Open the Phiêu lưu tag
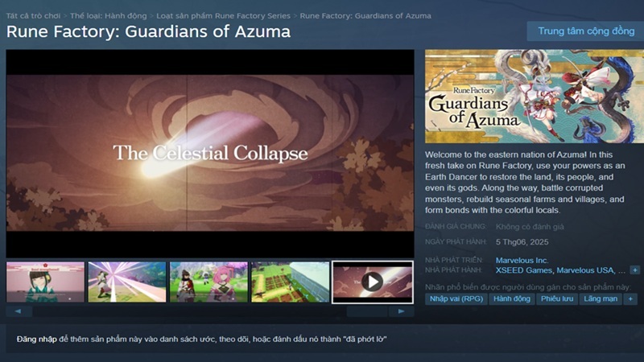644x362 pixels. pyautogui.click(x=557, y=298)
